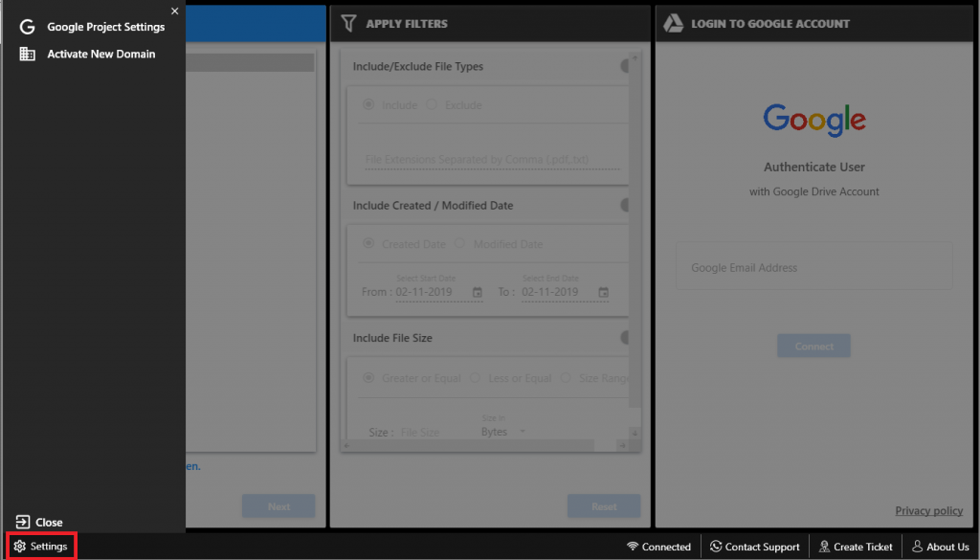Open the calendar picker for the From date
Screen dimensions: 980x560
tap(478, 293)
